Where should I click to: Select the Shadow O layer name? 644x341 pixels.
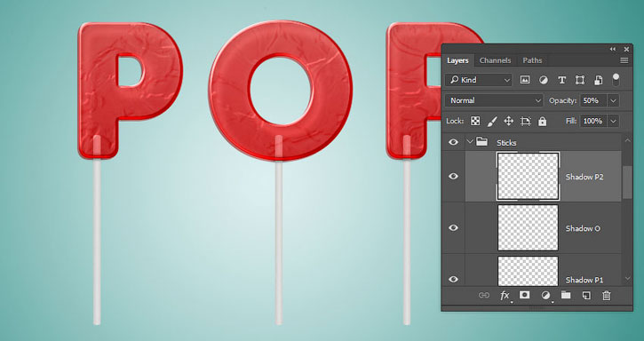pyautogui.click(x=583, y=228)
